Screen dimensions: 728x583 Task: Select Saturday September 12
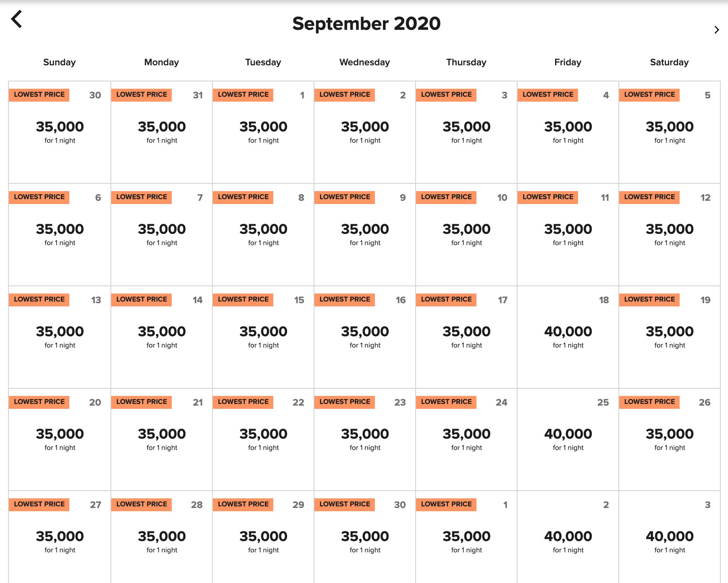point(670,235)
